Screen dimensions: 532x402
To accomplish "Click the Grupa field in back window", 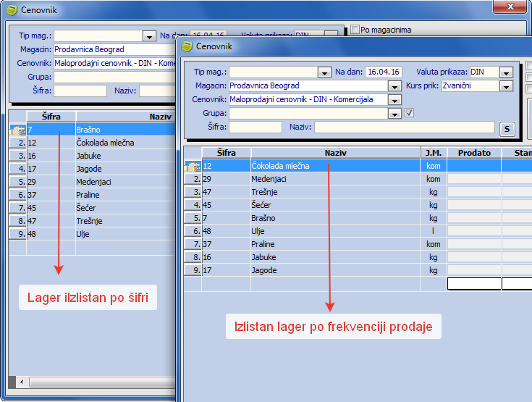I will (115, 77).
